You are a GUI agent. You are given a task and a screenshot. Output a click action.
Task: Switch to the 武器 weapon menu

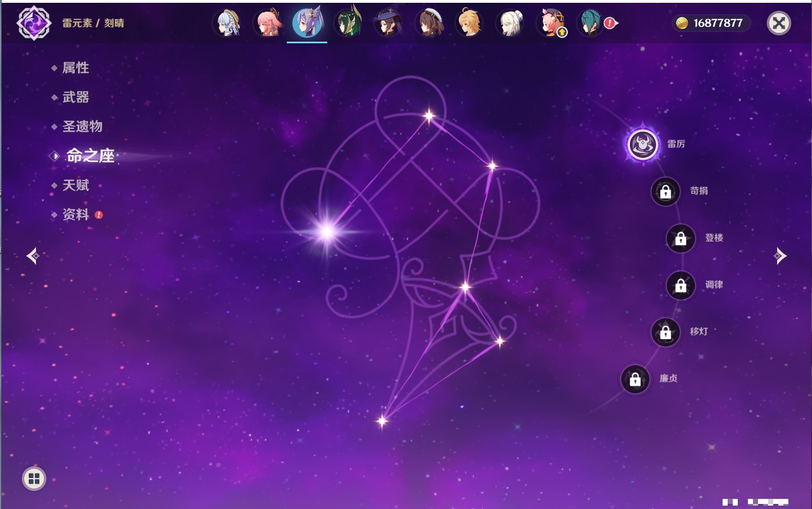tap(75, 97)
